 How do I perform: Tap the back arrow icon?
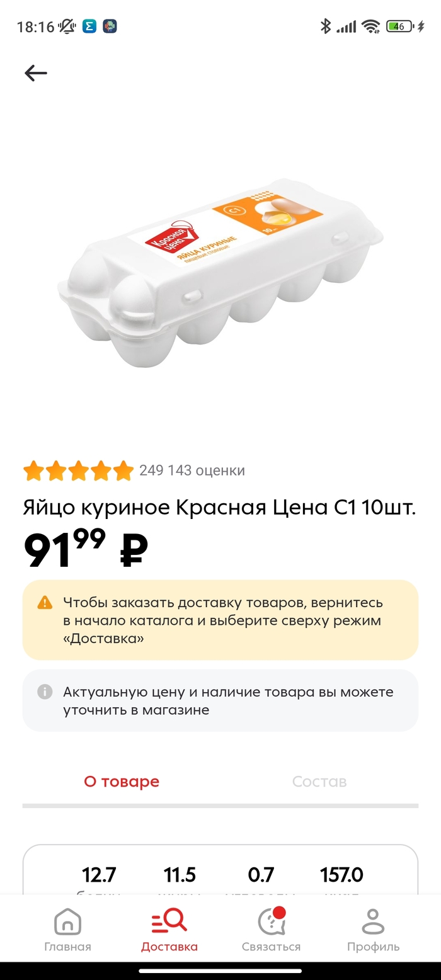36,74
